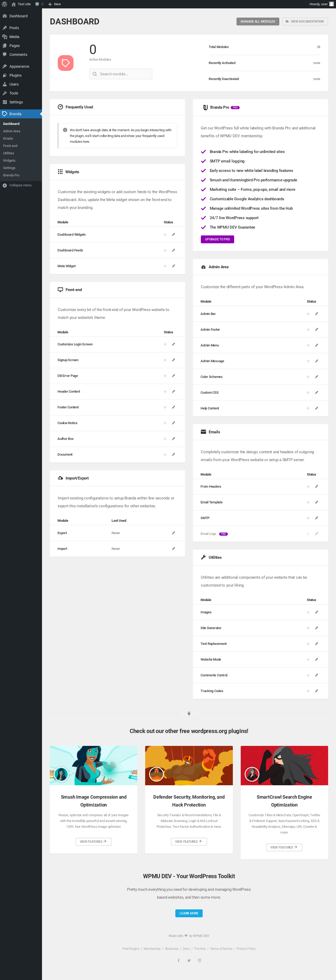336x980 pixels.
Task: Open the WordPress logo in admin bar
Action: [x=4, y=4]
